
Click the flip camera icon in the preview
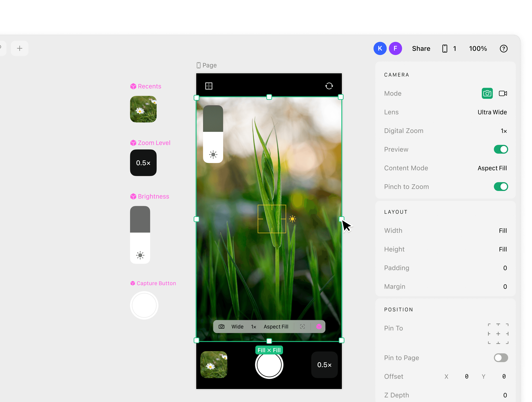coord(329,86)
